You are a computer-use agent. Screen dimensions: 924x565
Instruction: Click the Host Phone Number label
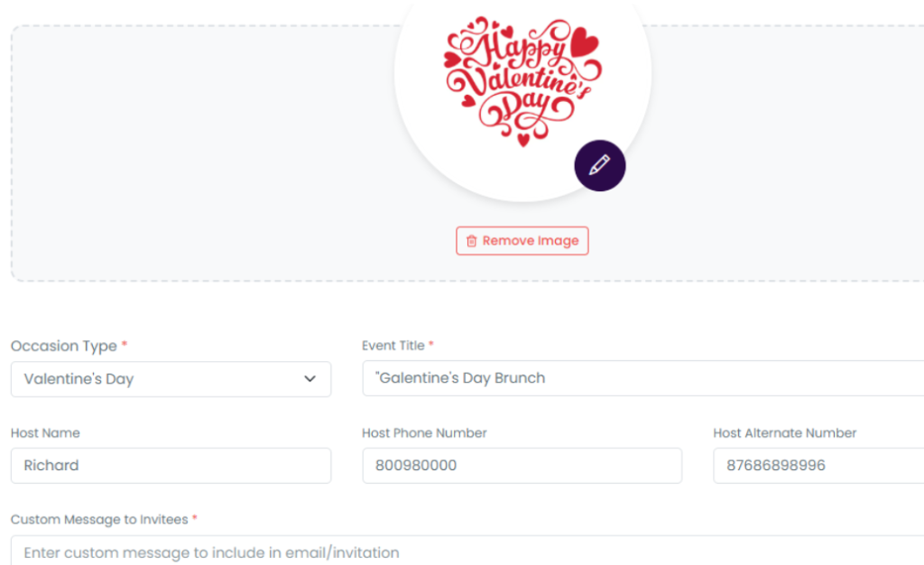pyautogui.click(x=424, y=433)
